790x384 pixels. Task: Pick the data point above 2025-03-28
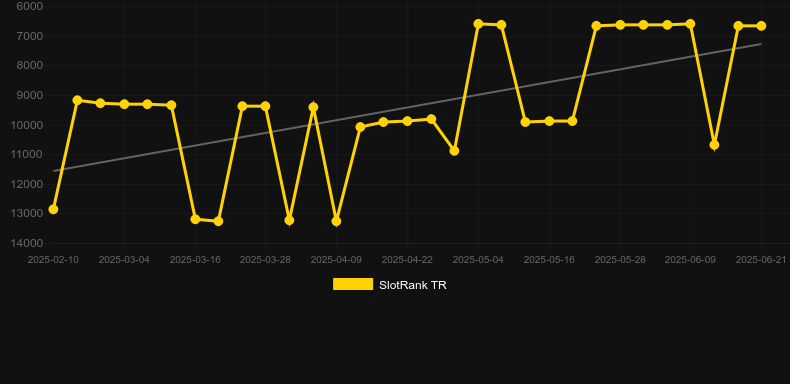(x=266, y=106)
